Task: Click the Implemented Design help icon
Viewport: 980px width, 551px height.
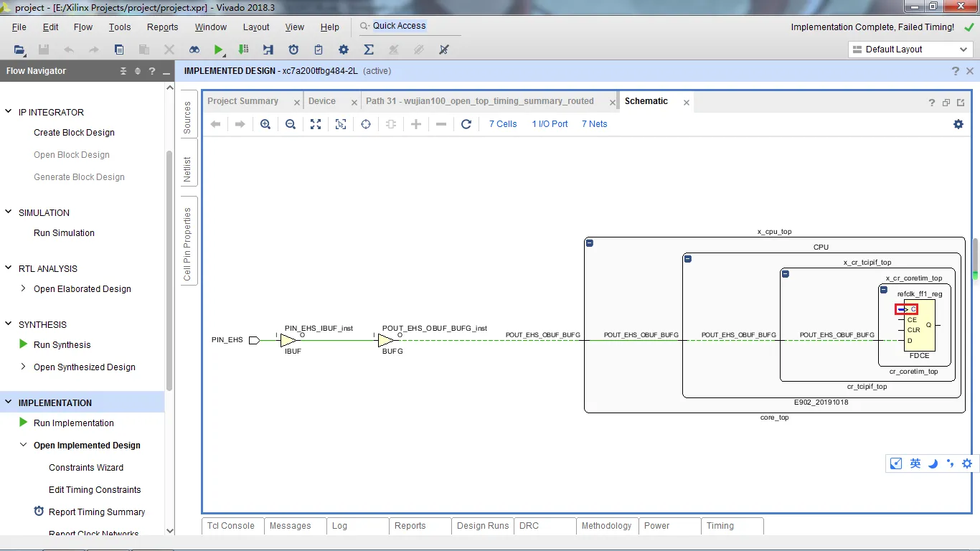Action: point(956,71)
